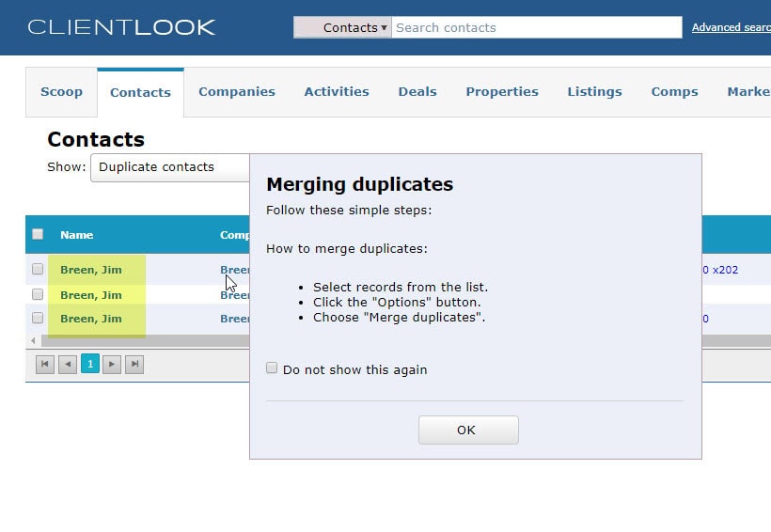
Task: Open the first Breen, Jim contact link
Action: pyautogui.click(x=91, y=270)
